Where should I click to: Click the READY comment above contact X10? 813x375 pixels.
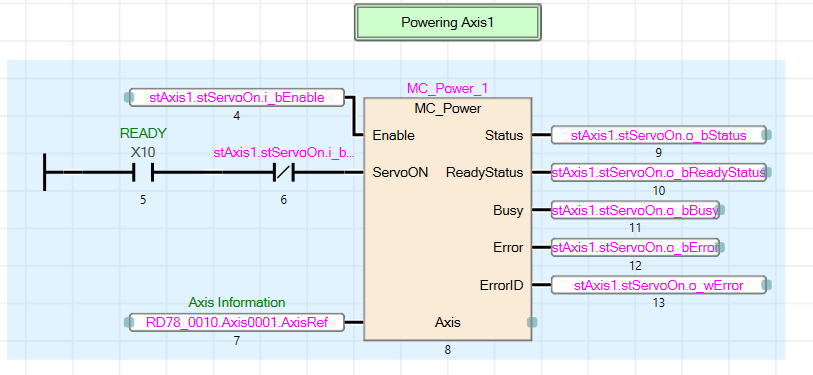click(143, 133)
